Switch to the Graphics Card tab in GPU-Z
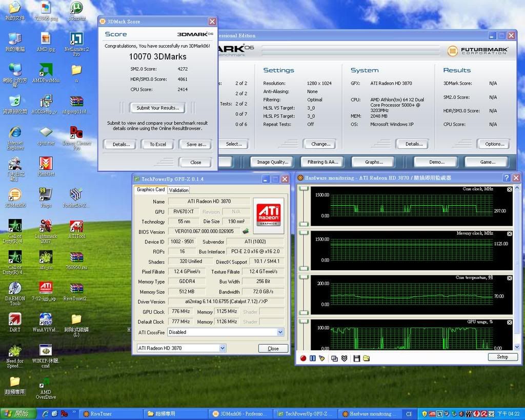 [151, 190]
